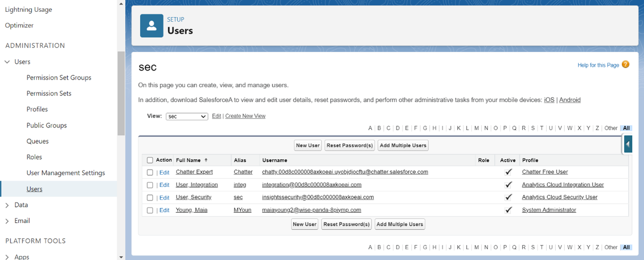Select checkbox for Young, Maia row

click(150, 210)
